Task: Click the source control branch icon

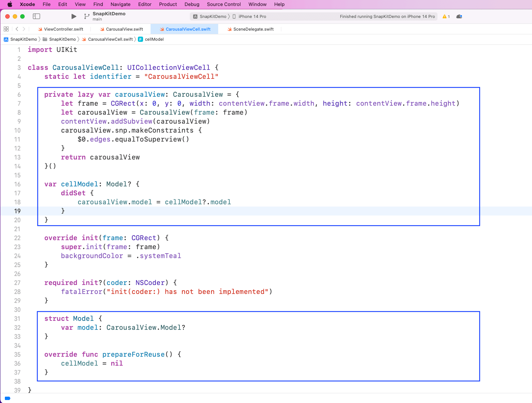Action: tap(87, 16)
